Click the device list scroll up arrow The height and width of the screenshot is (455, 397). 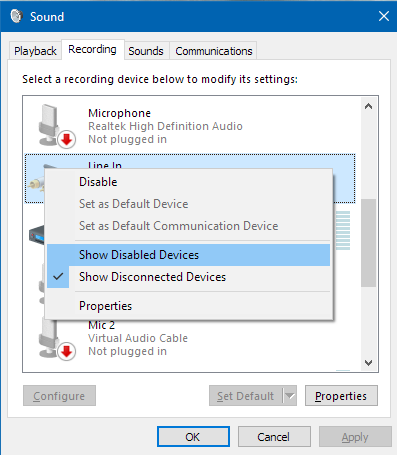click(x=368, y=106)
